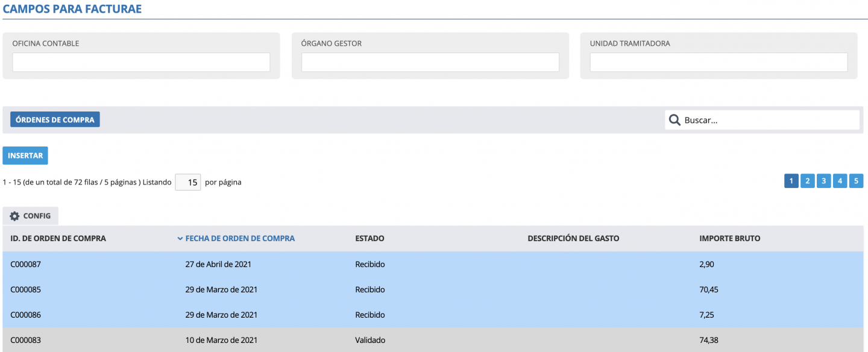Navigate to page 4

tap(840, 181)
